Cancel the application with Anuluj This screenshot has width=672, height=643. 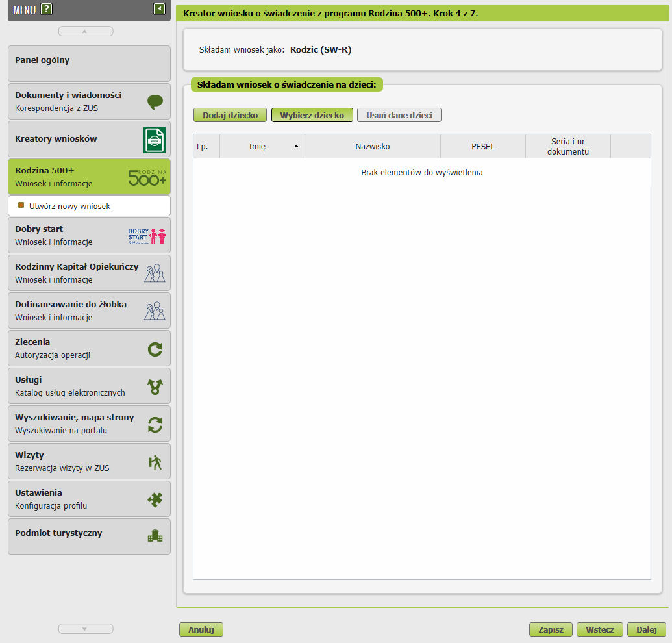(201, 629)
